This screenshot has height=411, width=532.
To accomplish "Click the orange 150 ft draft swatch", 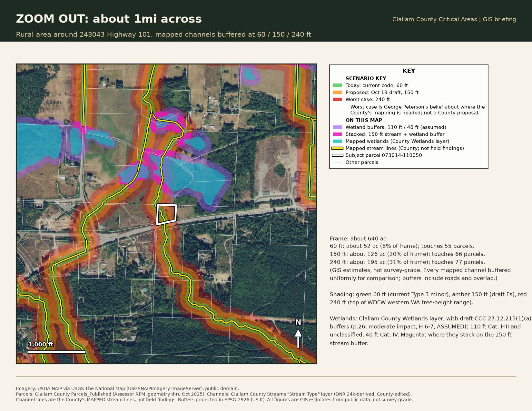I will coord(337,93).
